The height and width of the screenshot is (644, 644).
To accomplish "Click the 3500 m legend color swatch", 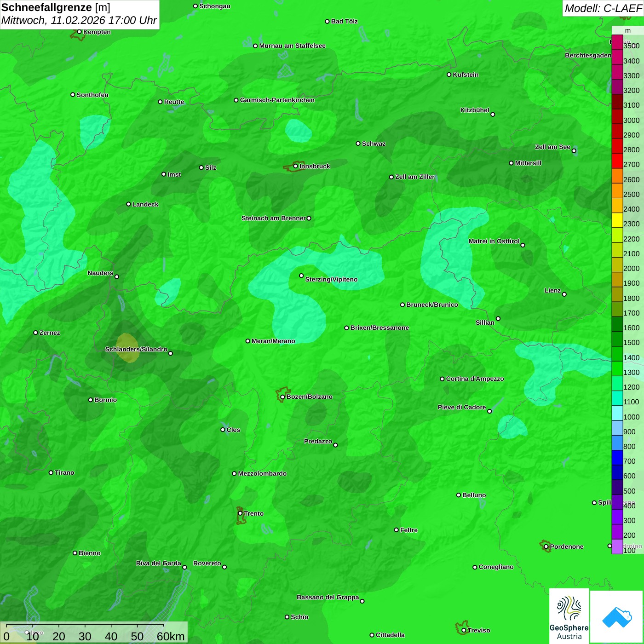I will point(617,42).
